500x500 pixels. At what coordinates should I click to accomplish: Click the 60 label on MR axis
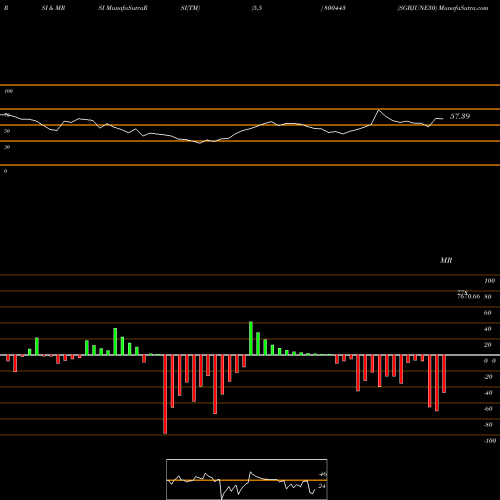(x=488, y=313)
